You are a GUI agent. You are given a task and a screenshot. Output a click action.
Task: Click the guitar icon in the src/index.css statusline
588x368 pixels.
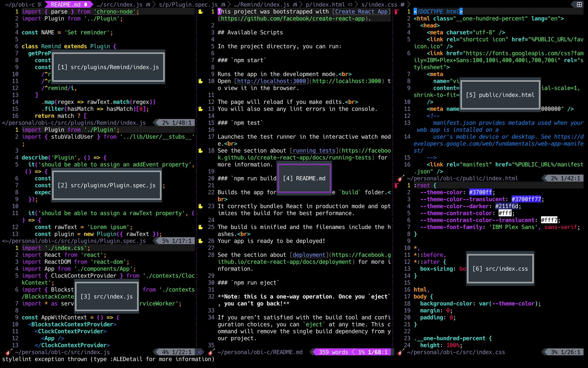[x=401, y=352]
